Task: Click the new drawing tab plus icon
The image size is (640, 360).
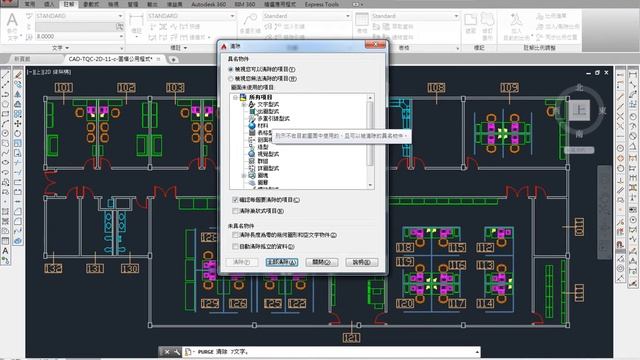Action: tap(173, 59)
